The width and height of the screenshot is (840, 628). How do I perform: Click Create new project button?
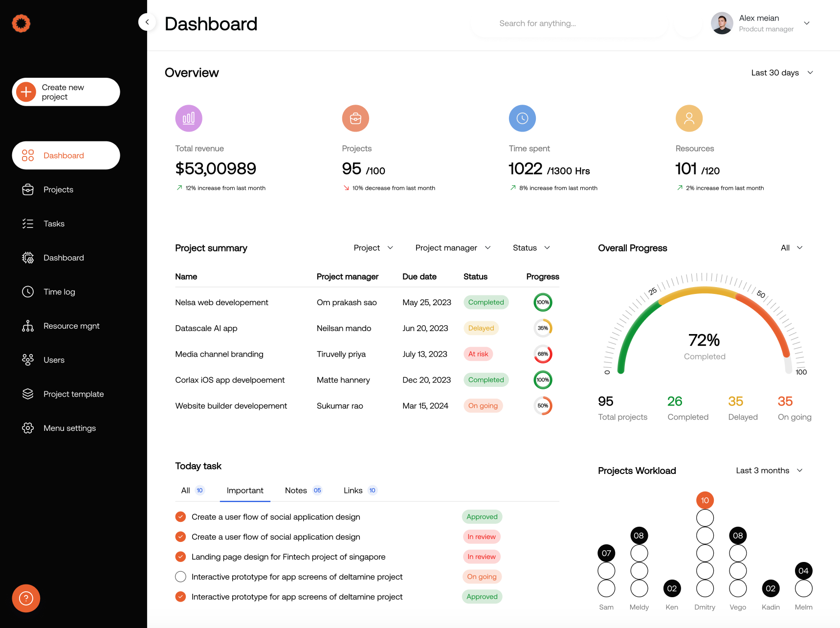[x=66, y=92]
